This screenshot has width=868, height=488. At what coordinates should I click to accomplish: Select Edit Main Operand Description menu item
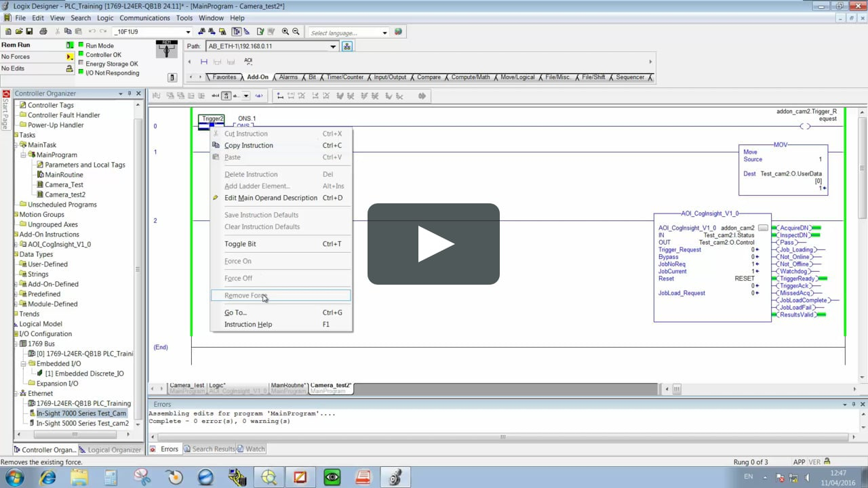click(x=281, y=198)
